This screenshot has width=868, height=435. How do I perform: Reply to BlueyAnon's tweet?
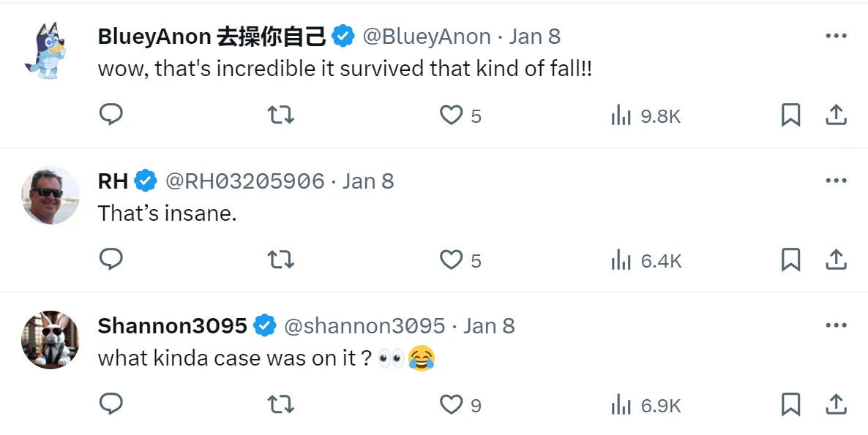click(111, 115)
